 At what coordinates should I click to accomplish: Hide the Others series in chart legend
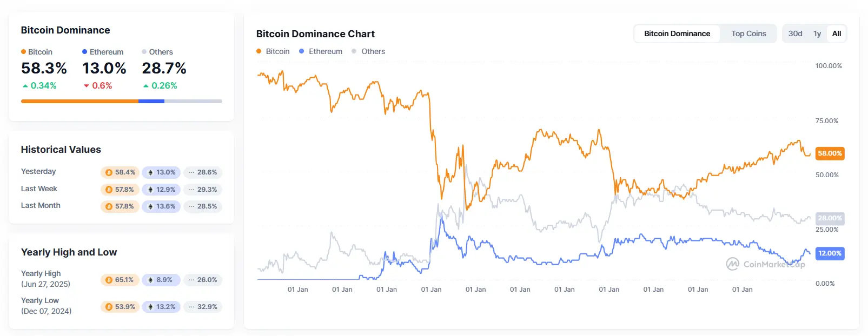368,51
